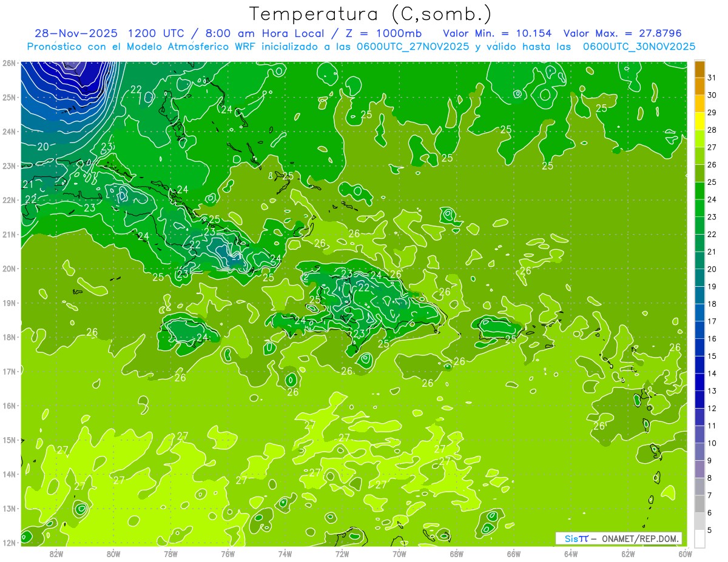728x562 pixels.
Task: Pick the bright yellow colorbar swatch between 28 and 29
Action: coord(699,121)
